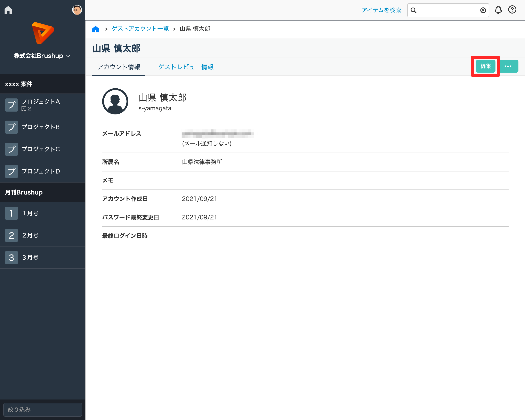Open the user avatar menu
The image size is (525, 420).
pos(77,10)
